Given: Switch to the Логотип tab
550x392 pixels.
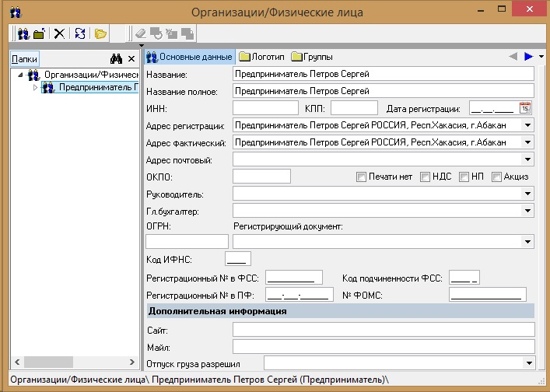Looking at the screenshot, I should [x=261, y=57].
